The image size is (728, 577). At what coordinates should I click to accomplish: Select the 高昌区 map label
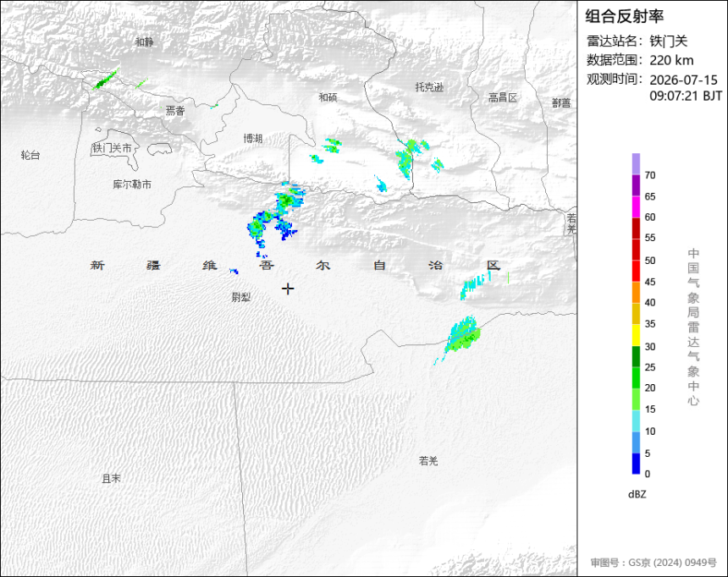pos(502,97)
